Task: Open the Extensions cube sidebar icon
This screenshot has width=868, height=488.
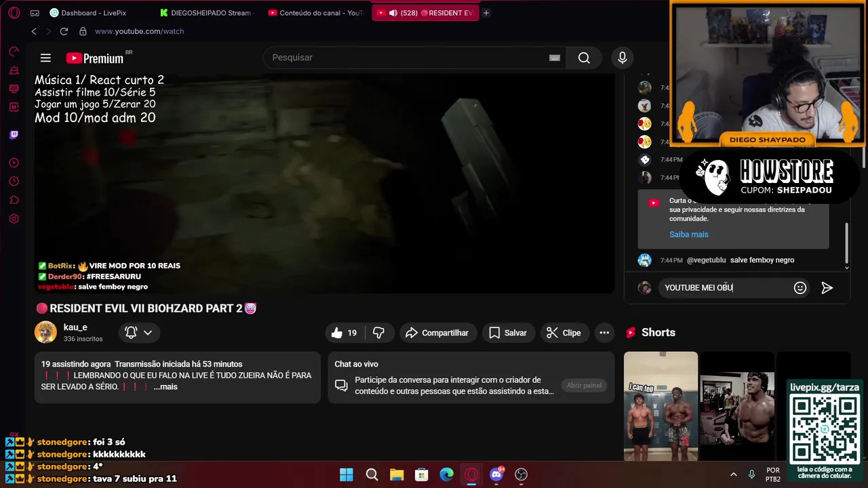Action: pyautogui.click(x=14, y=200)
